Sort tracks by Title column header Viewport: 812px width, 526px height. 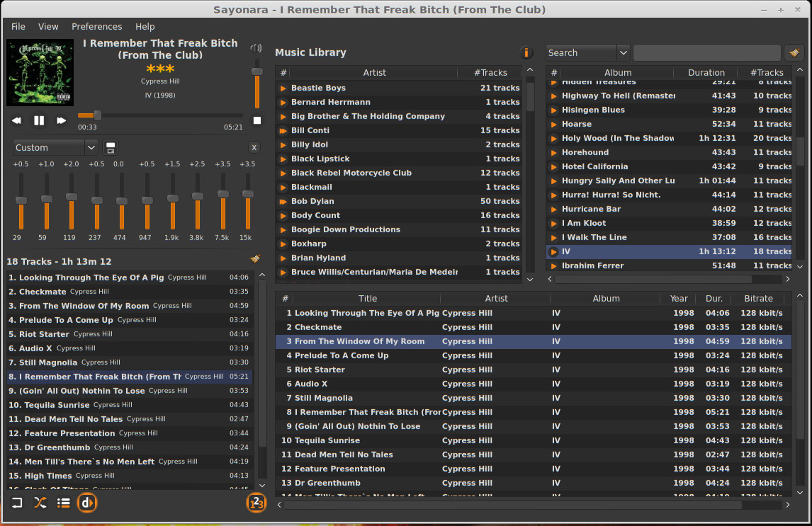click(368, 299)
